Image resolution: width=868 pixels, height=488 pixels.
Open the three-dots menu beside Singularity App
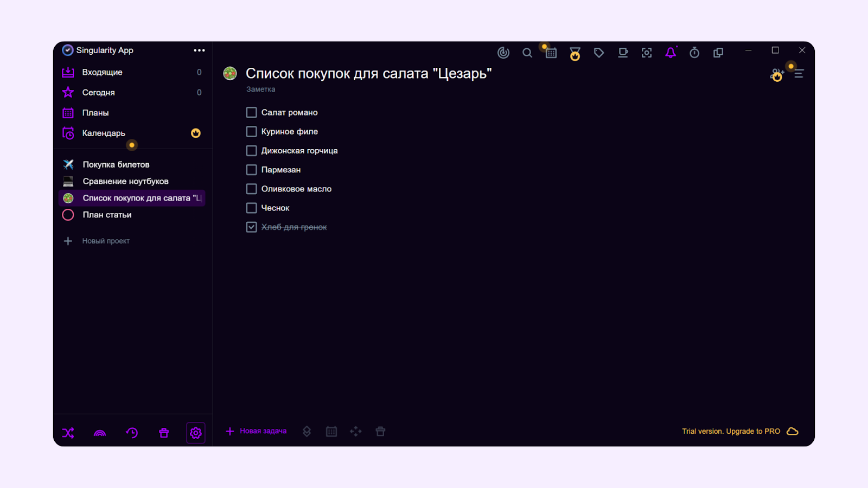point(199,50)
